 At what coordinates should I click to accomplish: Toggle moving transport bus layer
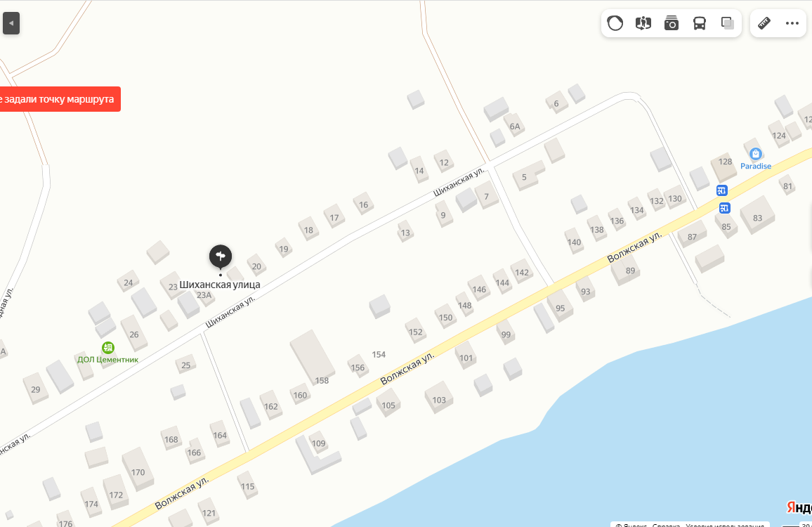[x=699, y=23]
